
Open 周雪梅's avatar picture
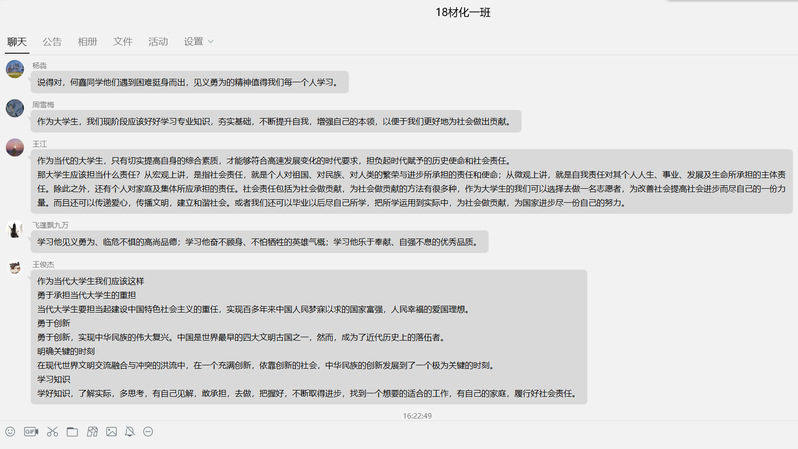(15, 108)
